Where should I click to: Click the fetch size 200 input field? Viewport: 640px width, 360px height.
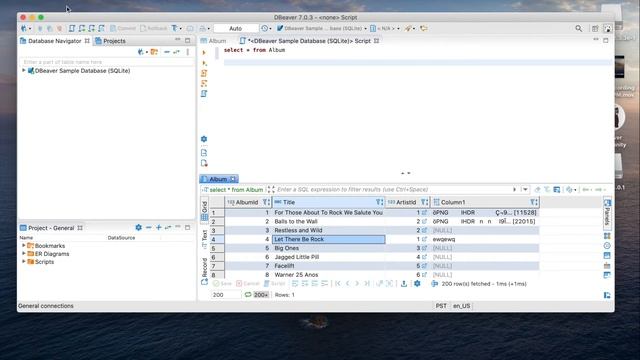226,295
